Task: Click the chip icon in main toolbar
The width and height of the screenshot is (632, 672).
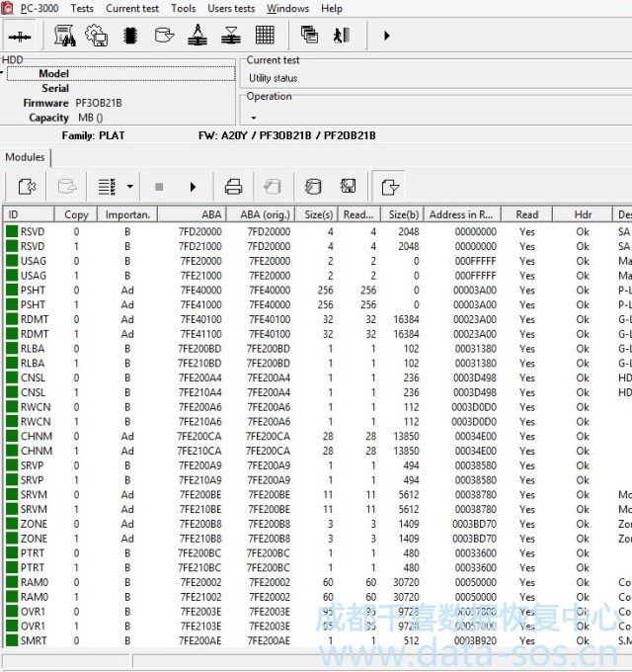Action: tap(129, 36)
